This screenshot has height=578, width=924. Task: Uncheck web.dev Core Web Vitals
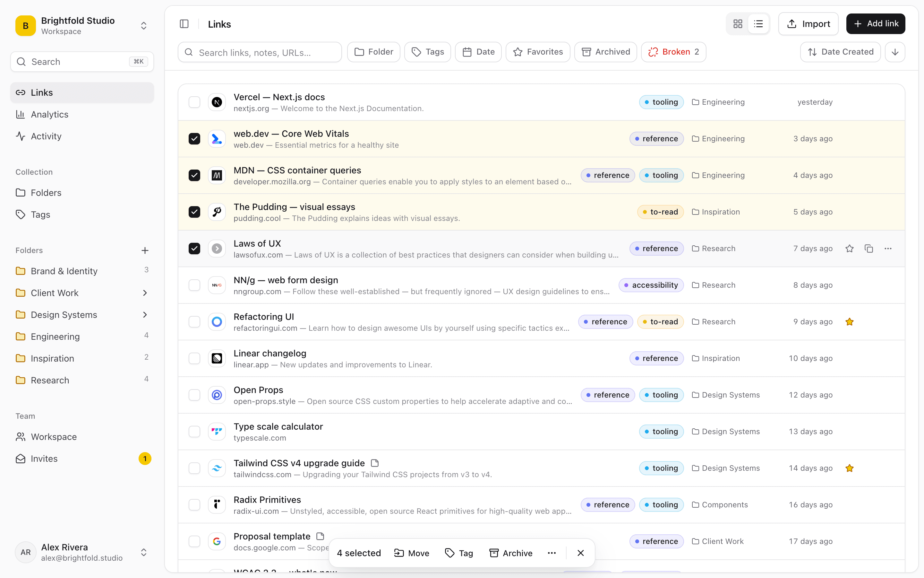click(194, 139)
